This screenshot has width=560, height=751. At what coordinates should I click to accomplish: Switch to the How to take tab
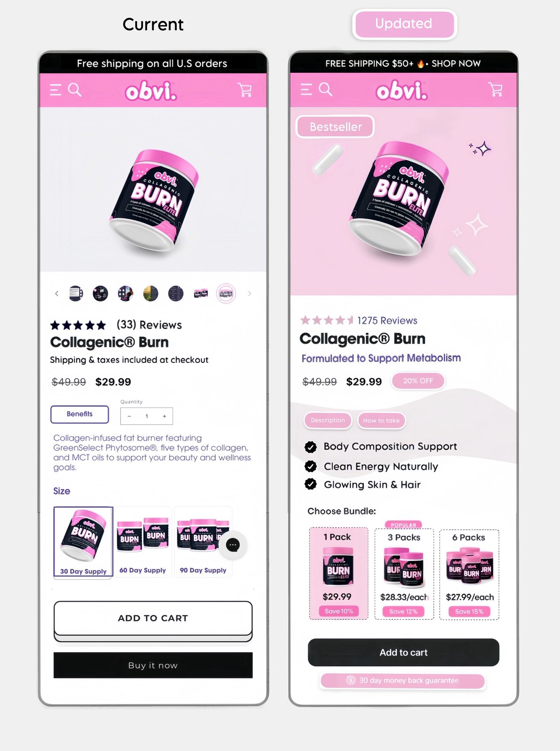[381, 421]
